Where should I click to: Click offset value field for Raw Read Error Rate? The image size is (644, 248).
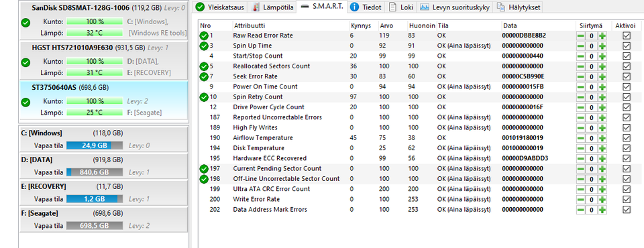(592, 36)
